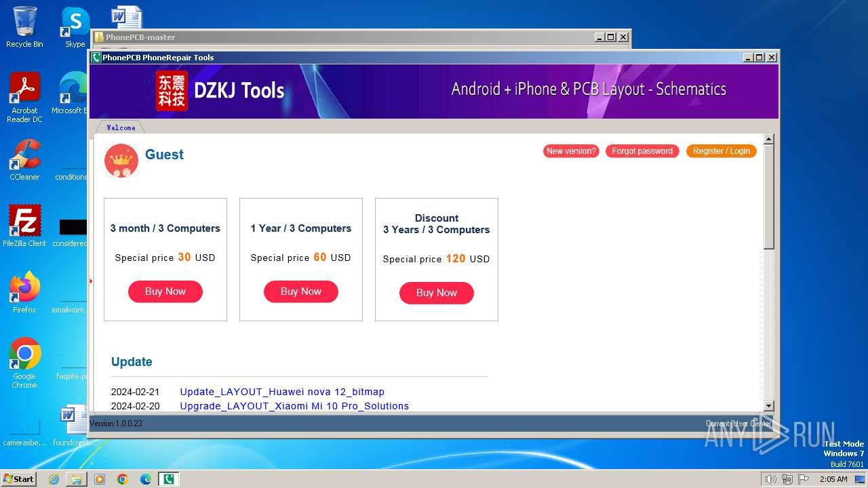Minimize PhonePCB PhoneRepair Tools window

748,58
